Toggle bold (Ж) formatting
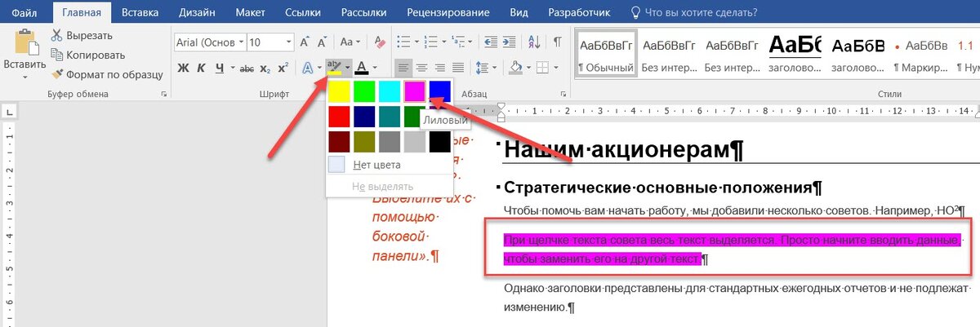 click(183, 68)
